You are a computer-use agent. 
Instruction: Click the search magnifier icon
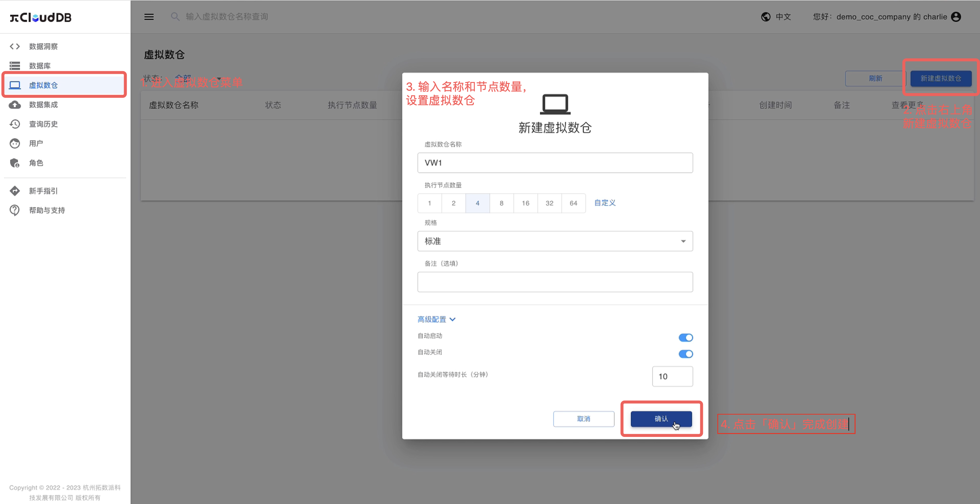175,17
